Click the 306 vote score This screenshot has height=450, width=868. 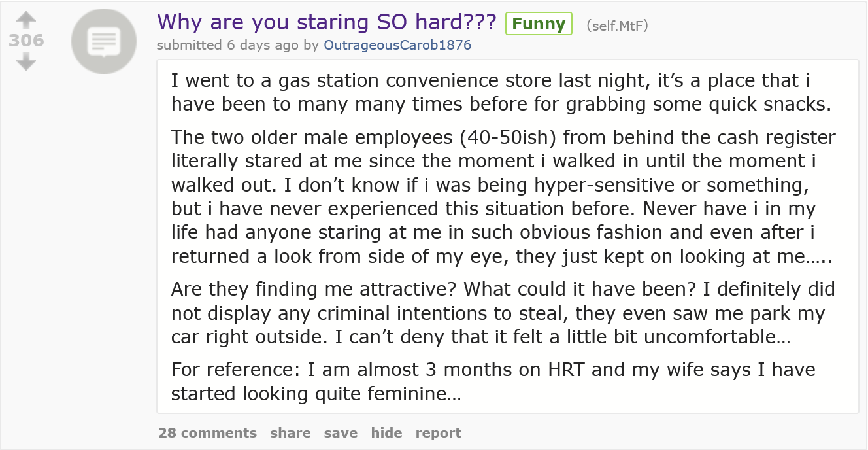(26, 41)
